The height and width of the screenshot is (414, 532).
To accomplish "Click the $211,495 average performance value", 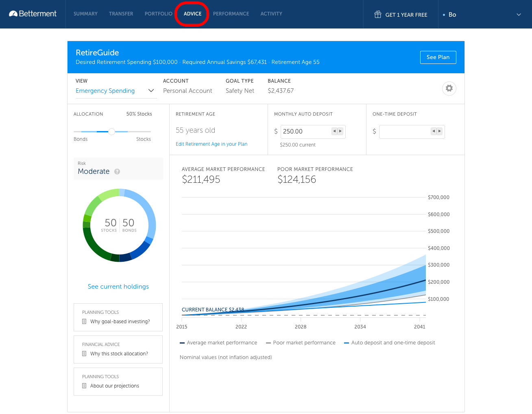I will point(201,180).
